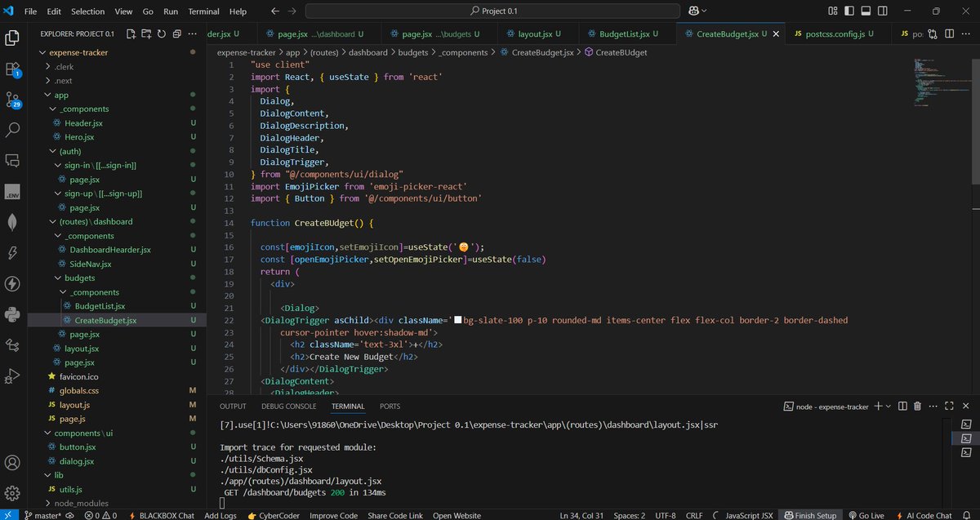Open the new terminal profile dropdown arrow
Viewport: 980px width, 520px height.
[x=889, y=406]
